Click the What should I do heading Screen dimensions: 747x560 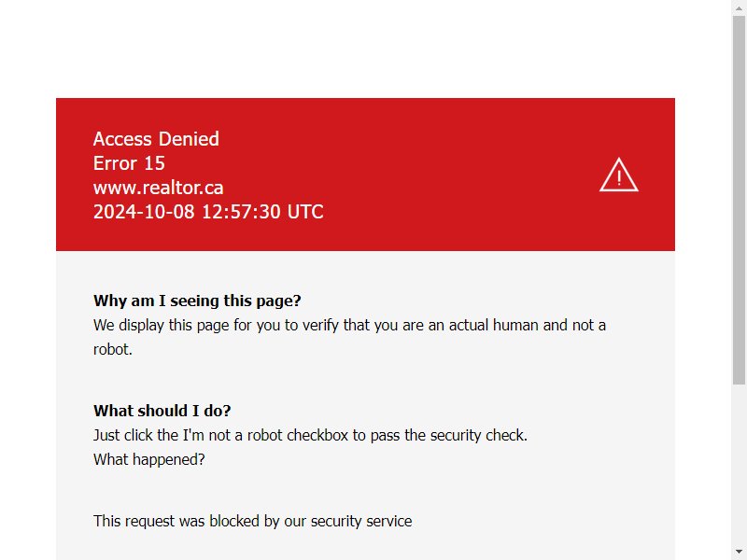pyautogui.click(x=162, y=411)
